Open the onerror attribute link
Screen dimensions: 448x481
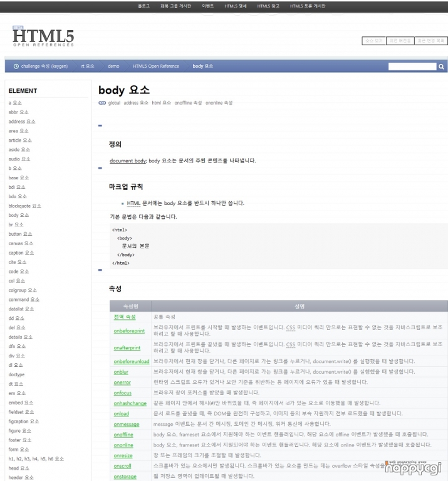coord(122,383)
